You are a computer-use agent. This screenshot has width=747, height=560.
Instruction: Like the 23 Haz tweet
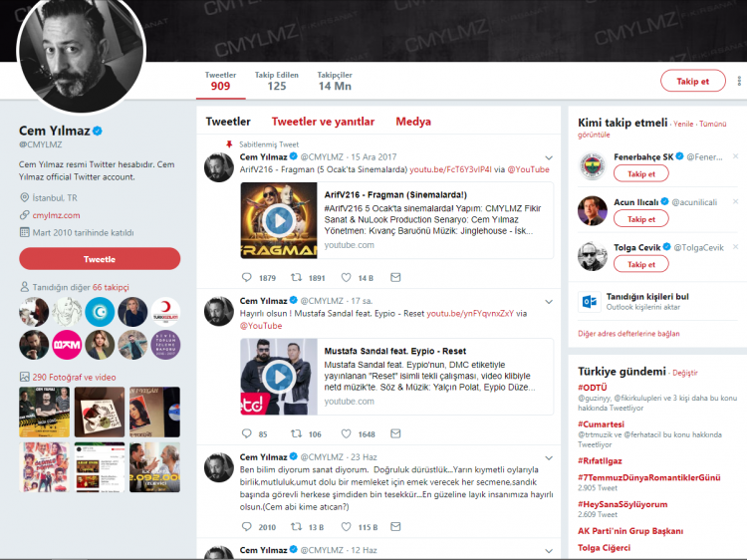(x=347, y=527)
